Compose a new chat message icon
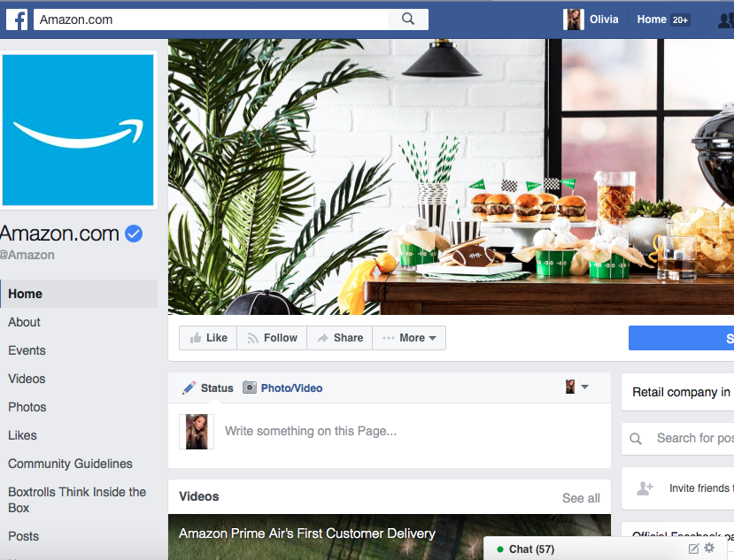The height and width of the screenshot is (560, 734). [694, 548]
